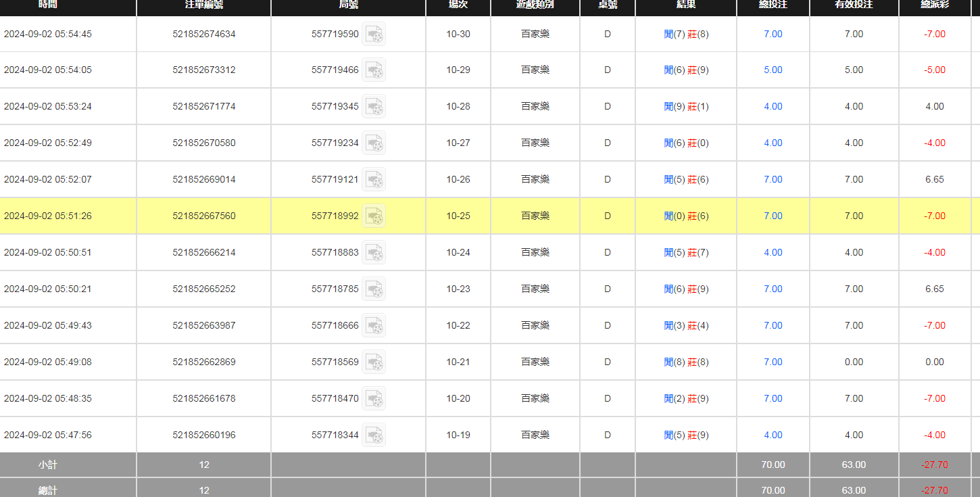Image resolution: width=980 pixels, height=497 pixels.
Task: Open replay icon in highlighted row 557718992
Action: click(374, 216)
